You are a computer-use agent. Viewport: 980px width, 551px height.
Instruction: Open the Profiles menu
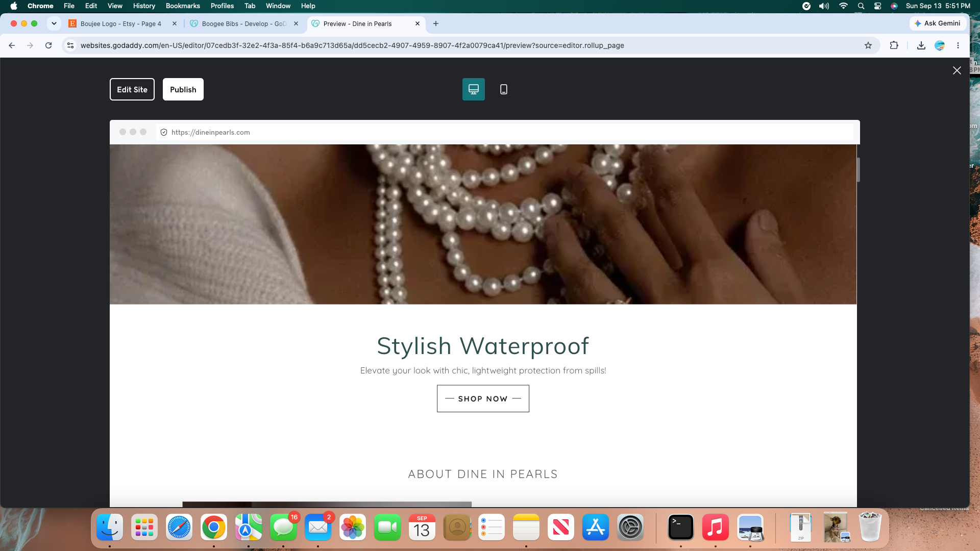click(x=222, y=6)
